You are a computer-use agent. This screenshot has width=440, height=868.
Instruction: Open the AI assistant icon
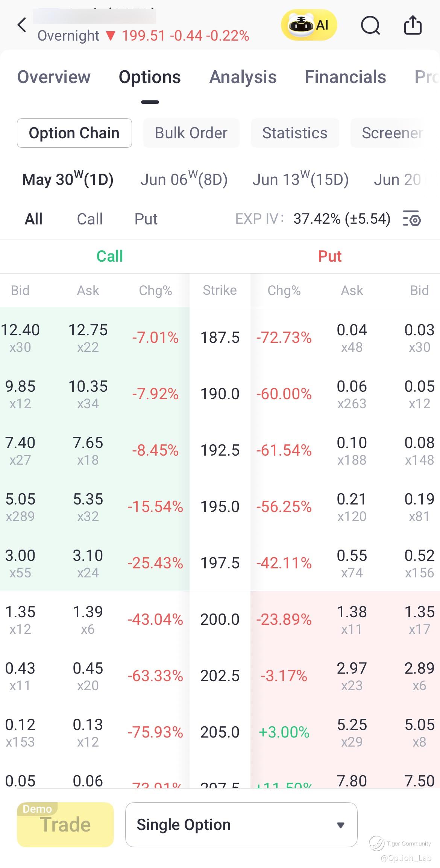click(x=309, y=25)
